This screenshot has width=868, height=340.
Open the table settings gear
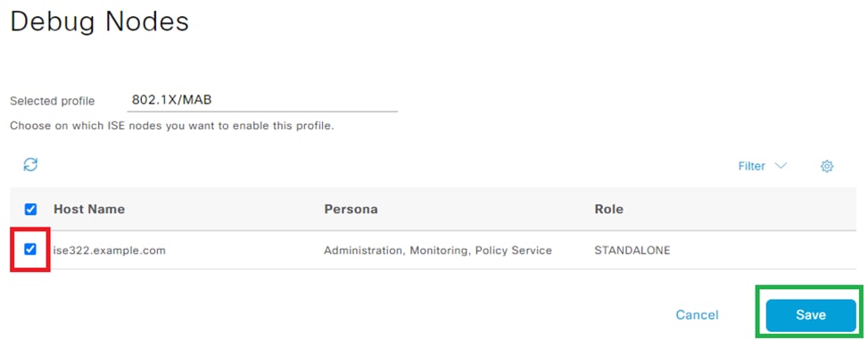point(826,166)
